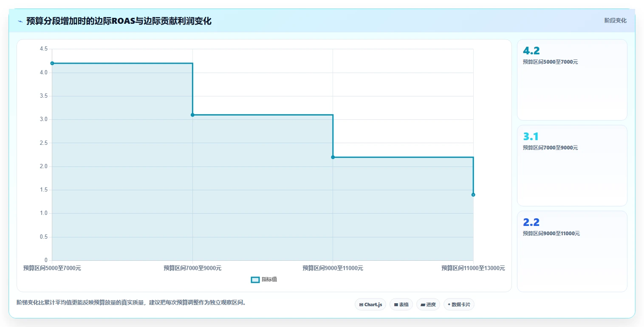The image size is (644, 327).
Task: Click the 进度 tag
Action: tap(428, 304)
